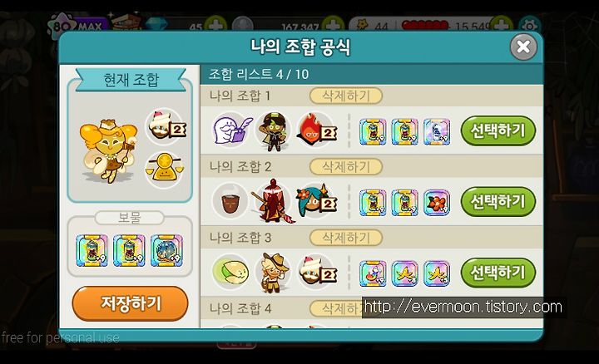This screenshot has width=599, height=364.
Task: Click 선택하기 for 나의 조합 3
Action: [498, 273]
